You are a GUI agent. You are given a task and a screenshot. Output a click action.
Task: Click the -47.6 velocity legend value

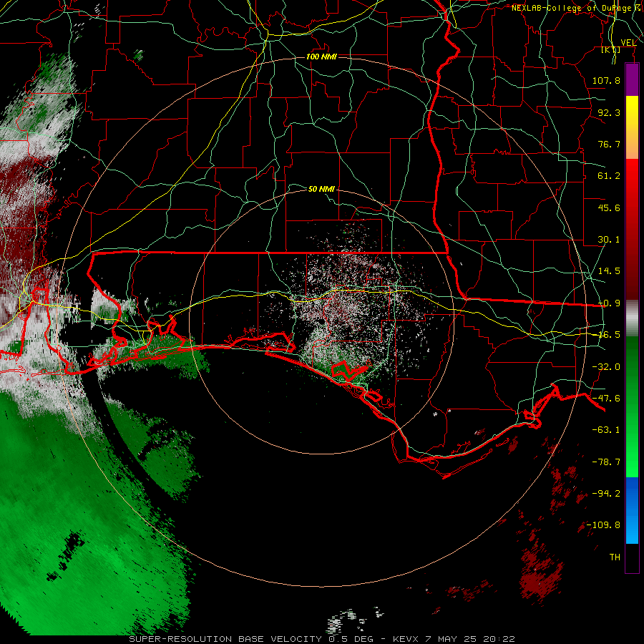[x=606, y=399]
